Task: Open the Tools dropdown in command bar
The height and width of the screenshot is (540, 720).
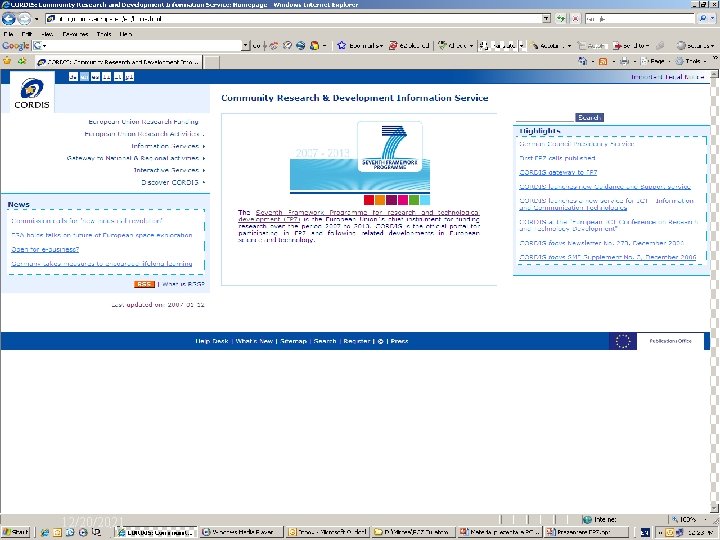Action: 691,61
